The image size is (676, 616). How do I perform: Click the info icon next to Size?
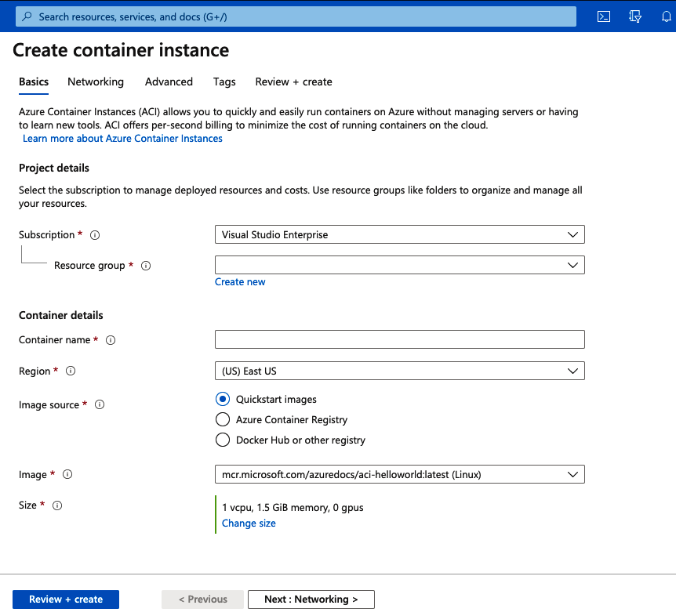tap(57, 505)
